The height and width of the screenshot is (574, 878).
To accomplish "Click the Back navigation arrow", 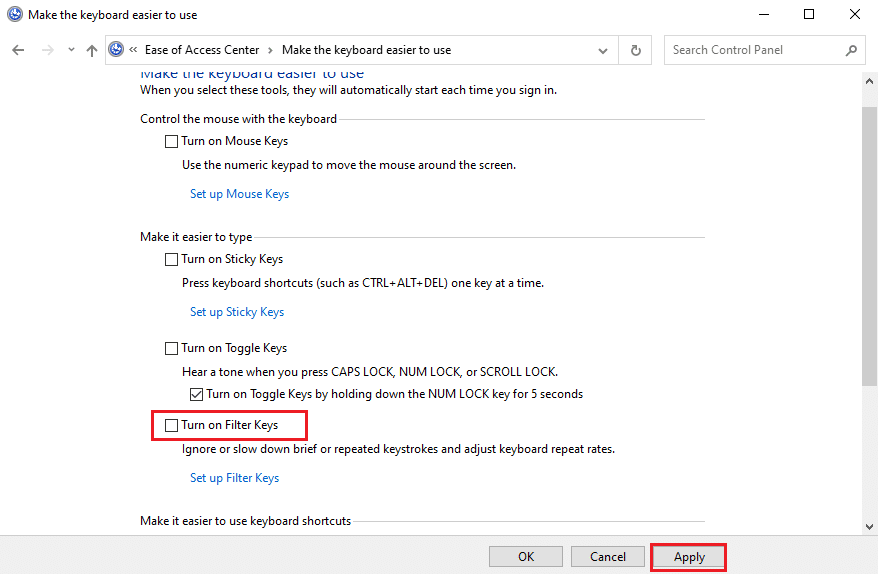I will tap(18, 50).
